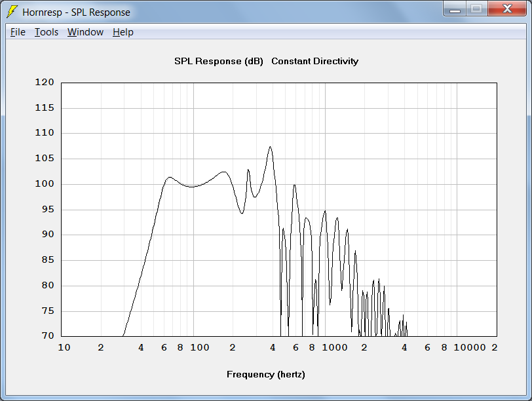Open the Help menu

point(123,32)
